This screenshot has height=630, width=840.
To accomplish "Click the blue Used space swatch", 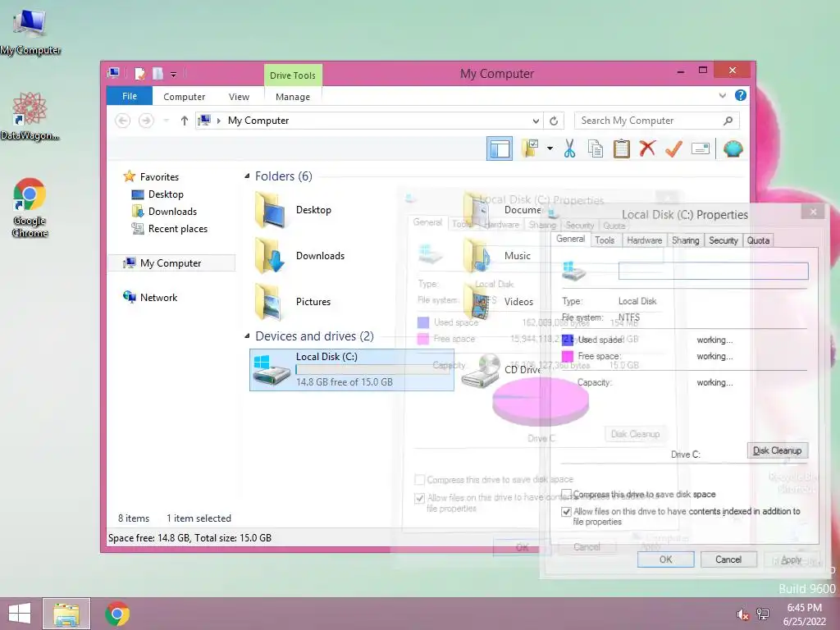I will coord(568,340).
